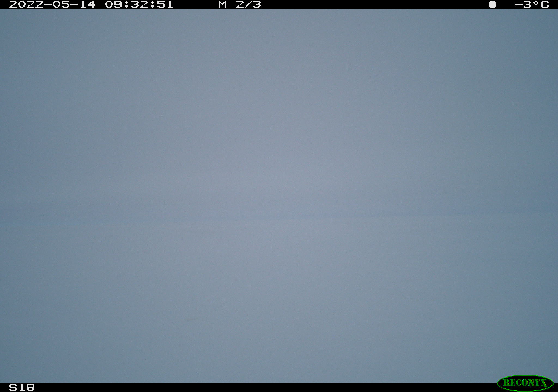Select the 09:32:51 time stamp
Screen dimensions: 558x392
(139, 4)
